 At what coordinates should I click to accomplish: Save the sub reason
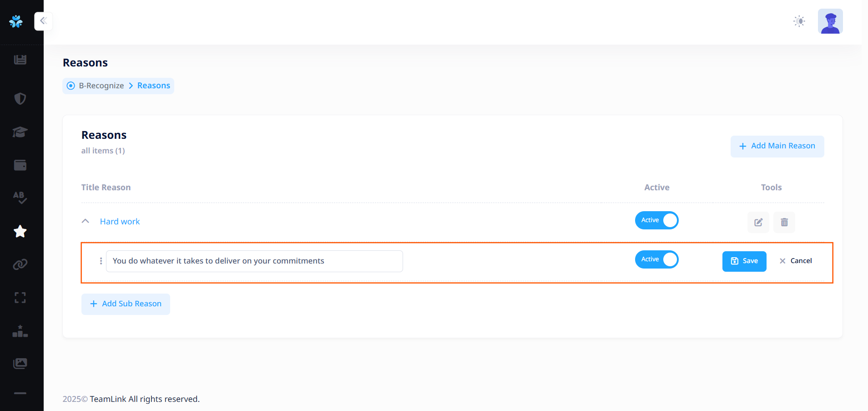tap(744, 261)
